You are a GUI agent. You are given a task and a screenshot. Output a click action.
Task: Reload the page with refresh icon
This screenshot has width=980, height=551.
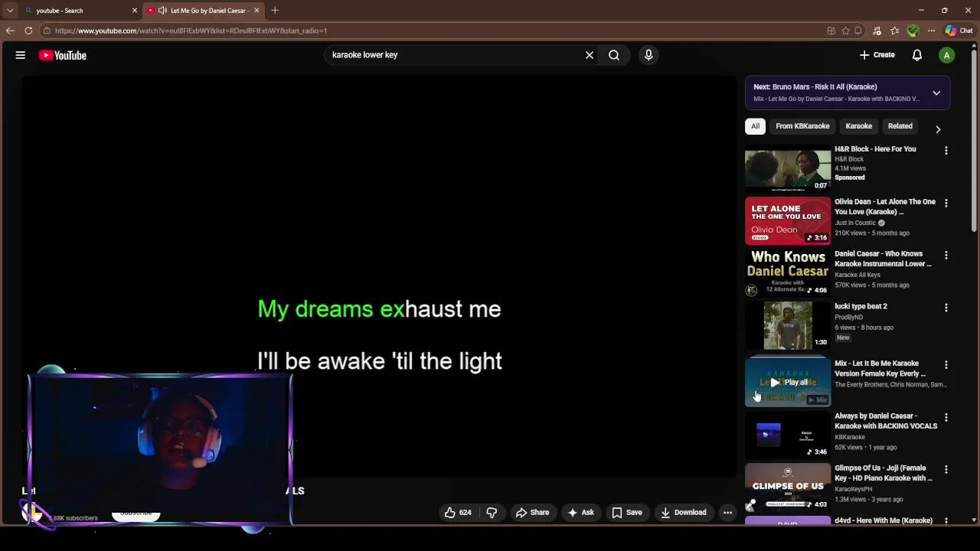[28, 31]
